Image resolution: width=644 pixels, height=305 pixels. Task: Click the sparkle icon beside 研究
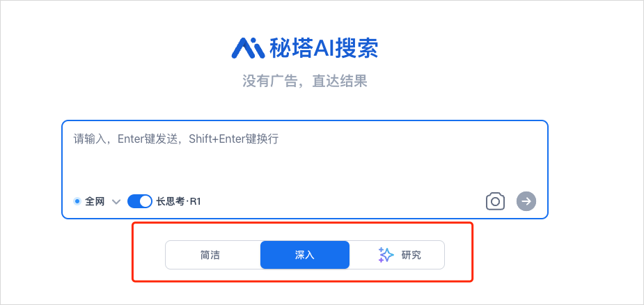point(386,255)
